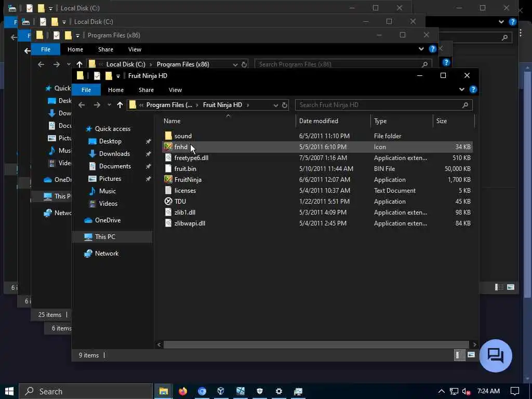
Task: Select the licenses text document
Action: click(x=185, y=190)
